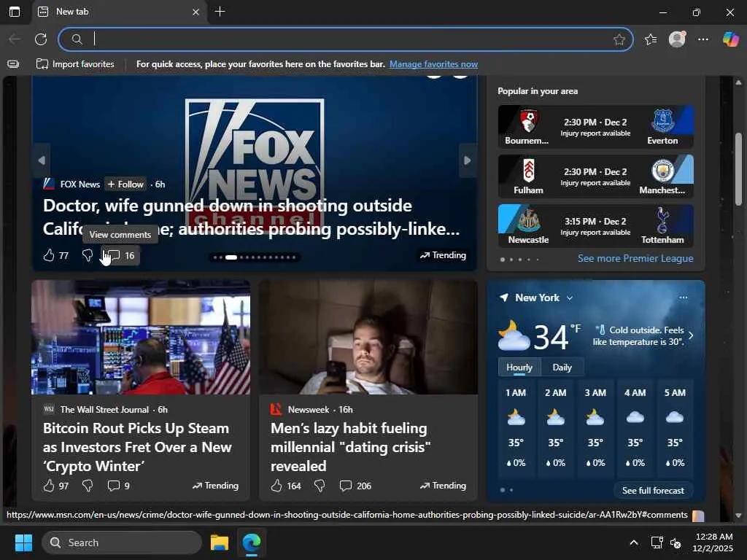This screenshot has width=747, height=560.
Task: Dislike the FOX News doctor story
Action: pyautogui.click(x=88, y=256)
